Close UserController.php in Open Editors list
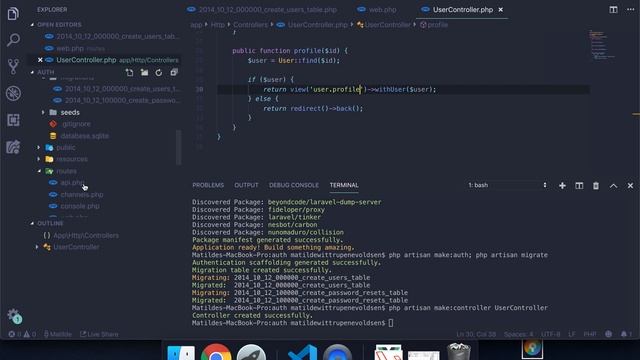The width and height of the screenshot is (640, 360). point(40,60)
